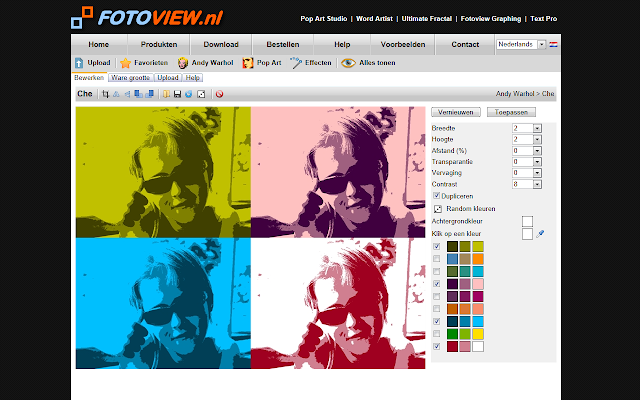The width and height of the screenshot is (640, 400).
Task: Open the Home menu
Action: [x=98, y=44]
